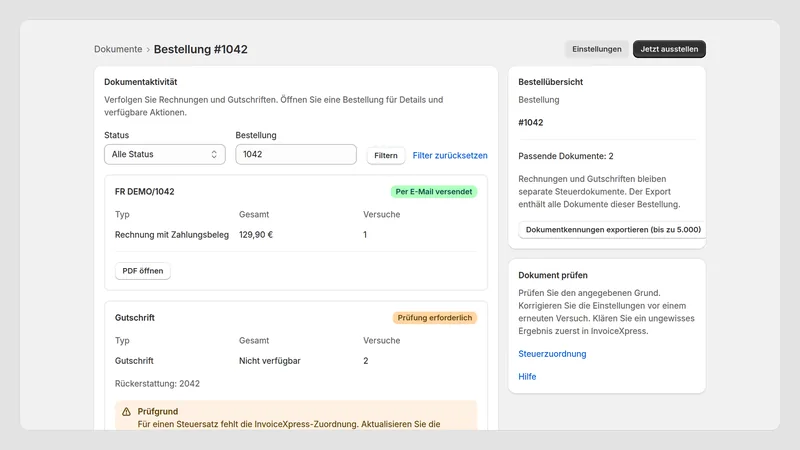This screenshot has height=450, width=800.
Task: Click Filter zurücksetzen link
Action: coord(450,156)
